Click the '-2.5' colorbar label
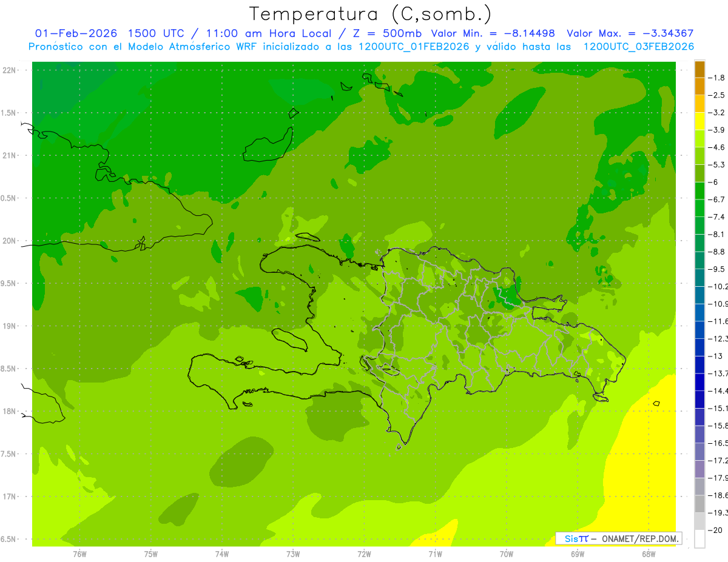 [717, 95]
